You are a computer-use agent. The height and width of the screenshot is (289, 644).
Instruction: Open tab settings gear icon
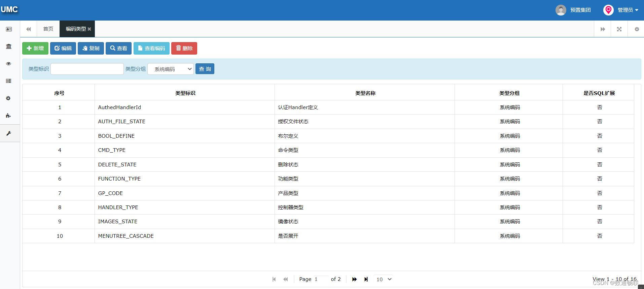[637, 29]
